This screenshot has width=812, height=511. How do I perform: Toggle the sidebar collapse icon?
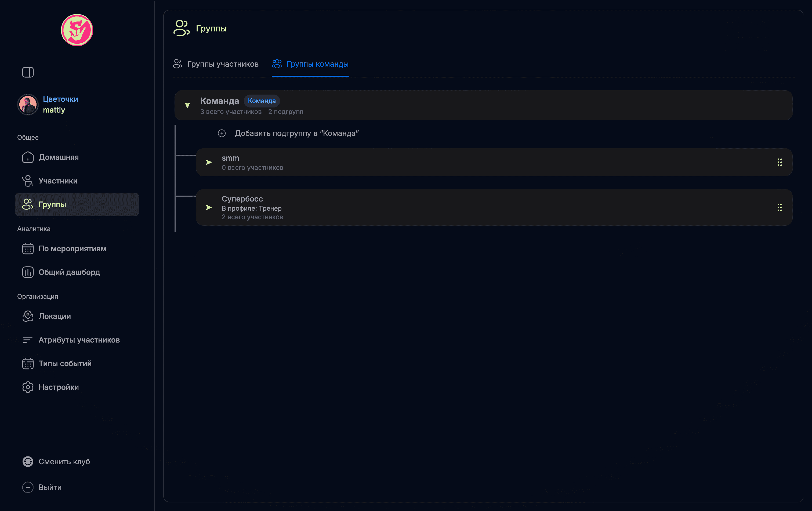[x=28, y=72]
